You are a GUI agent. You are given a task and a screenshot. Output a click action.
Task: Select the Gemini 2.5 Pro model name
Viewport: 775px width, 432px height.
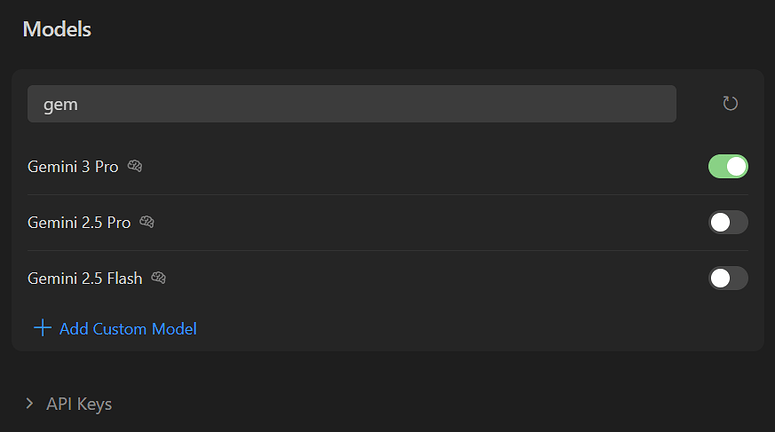pos(79,222)
